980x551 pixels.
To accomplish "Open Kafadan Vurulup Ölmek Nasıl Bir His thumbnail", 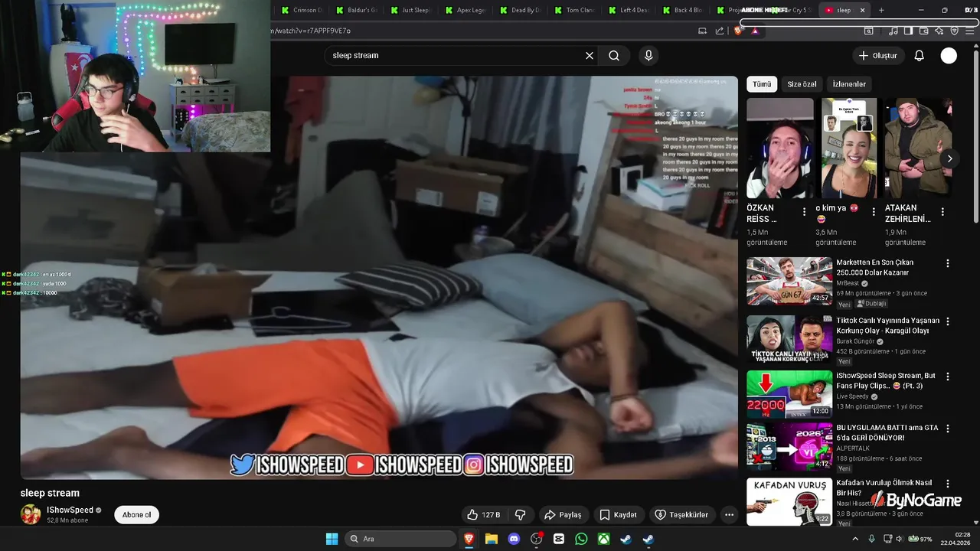I will (789, 501).
